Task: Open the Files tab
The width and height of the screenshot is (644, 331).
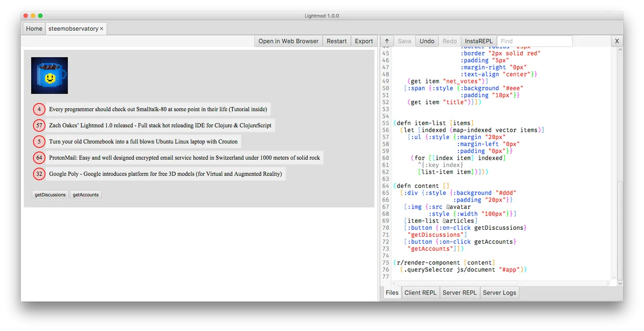Action: coord(392,292)
